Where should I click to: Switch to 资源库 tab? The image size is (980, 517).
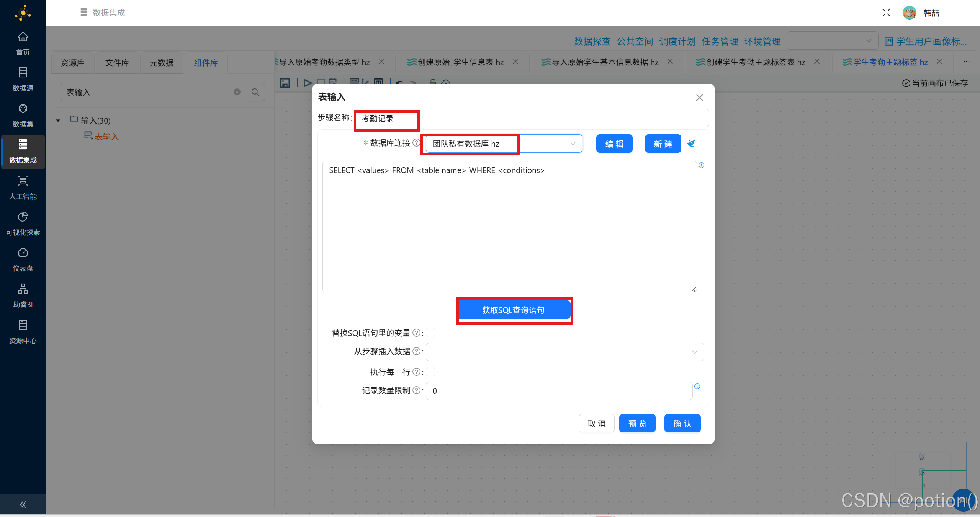pos(73,63)
